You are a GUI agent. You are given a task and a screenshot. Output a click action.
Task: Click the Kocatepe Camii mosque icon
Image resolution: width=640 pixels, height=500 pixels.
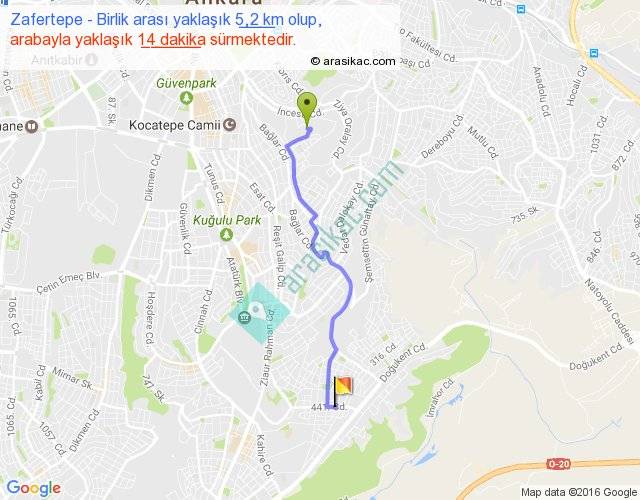point(230,124)
